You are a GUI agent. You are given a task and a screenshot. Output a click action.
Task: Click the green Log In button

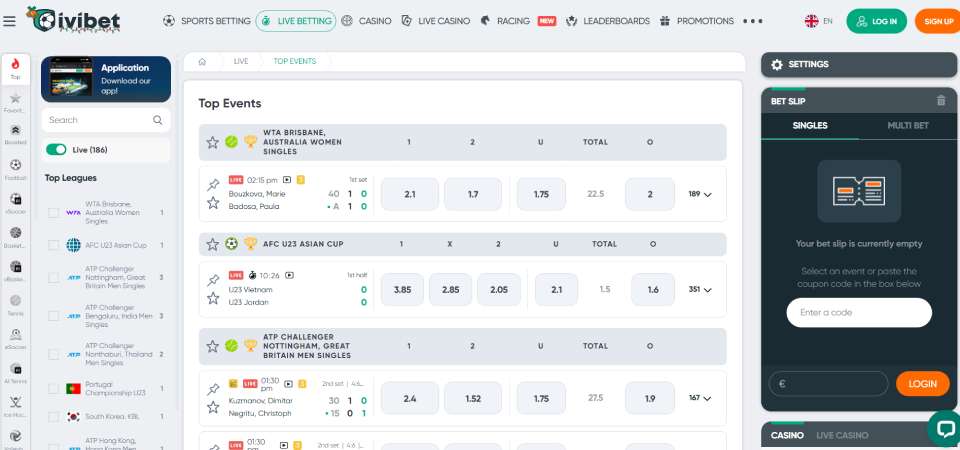pos(876,21)
